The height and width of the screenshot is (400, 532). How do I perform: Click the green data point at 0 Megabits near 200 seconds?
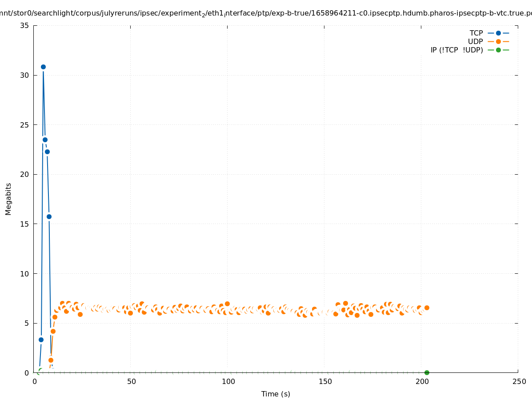click(x=427, y=372)
